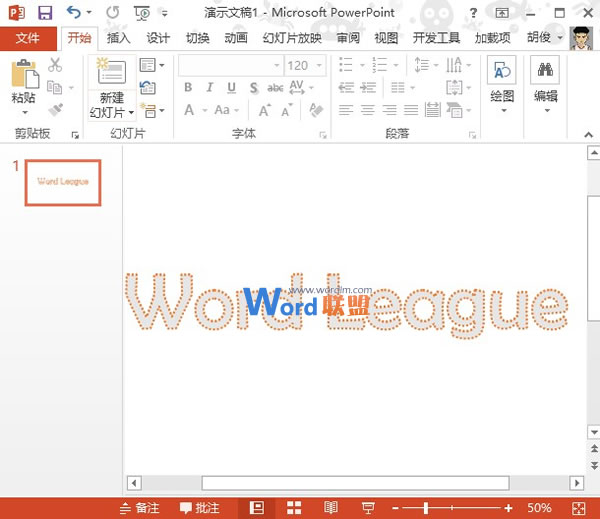Increase list indent level
The width and height of the screenshot is (600, 519).
tap(368, 88)
